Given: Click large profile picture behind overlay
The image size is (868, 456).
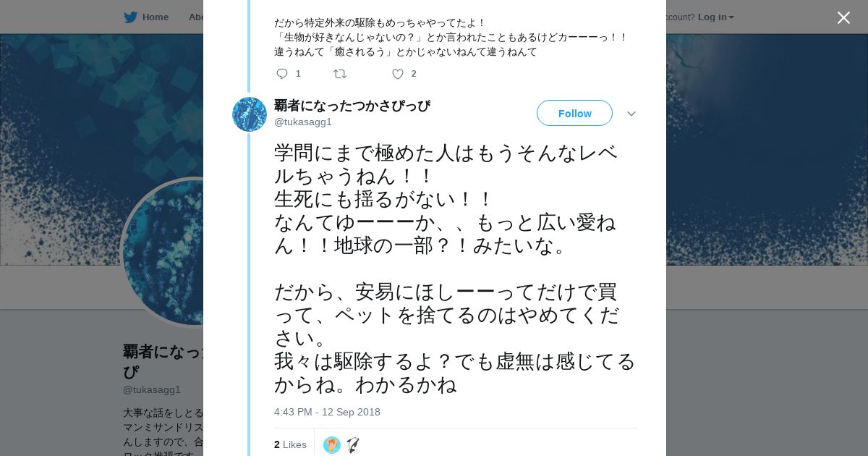Looking at the screenshot, I should [x=163, y=252].
